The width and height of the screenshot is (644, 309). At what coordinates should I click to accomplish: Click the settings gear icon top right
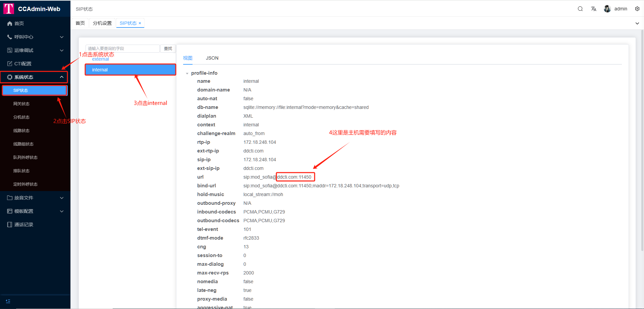click(x=637, y=9)
